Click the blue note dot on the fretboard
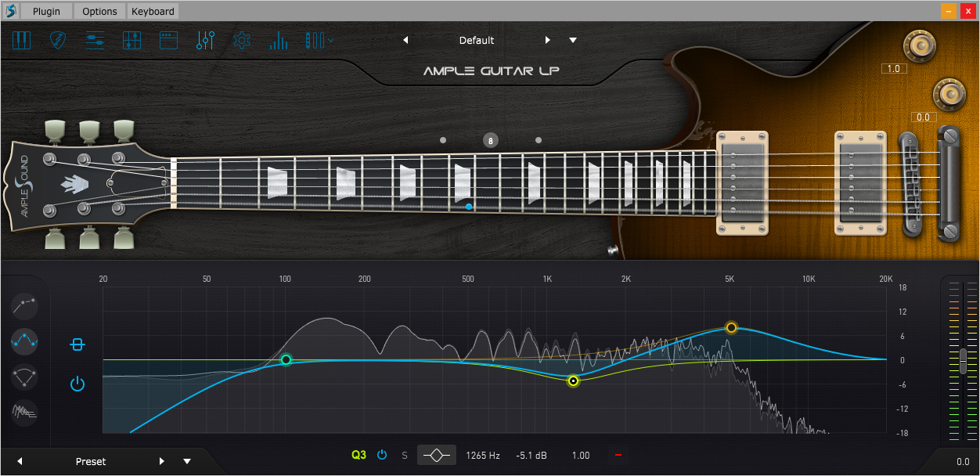This screenshot has width=980, height=476. (x=469, y=207)
